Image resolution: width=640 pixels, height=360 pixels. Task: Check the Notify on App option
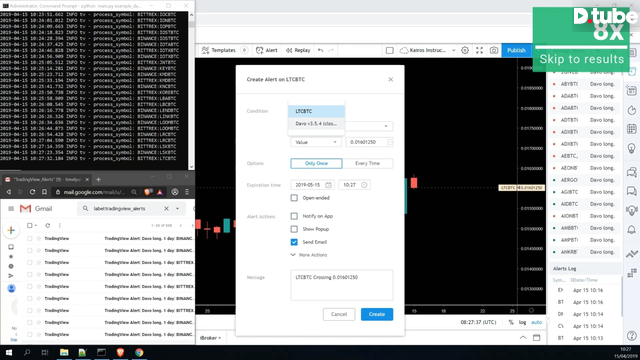pyautogui.click(x=294, y=216)
